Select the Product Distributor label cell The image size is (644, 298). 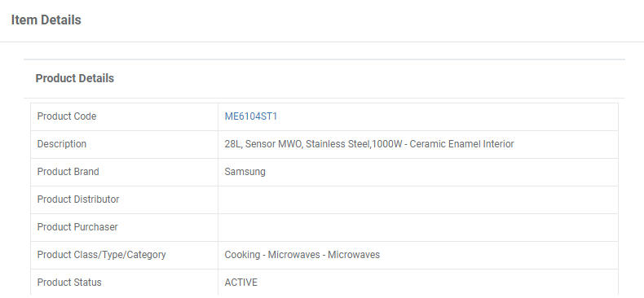[124, 199]
